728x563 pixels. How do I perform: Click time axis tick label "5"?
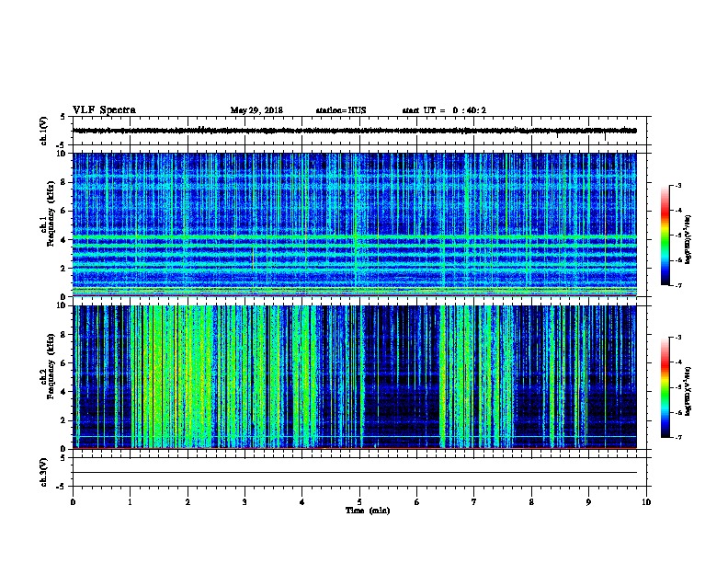pos(359,501)
